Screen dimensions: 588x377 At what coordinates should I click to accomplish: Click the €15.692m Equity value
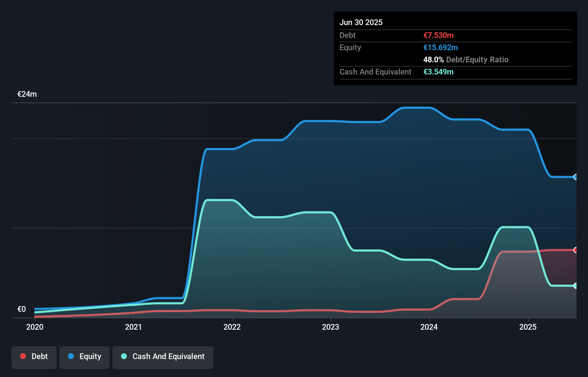coord(441,47)
